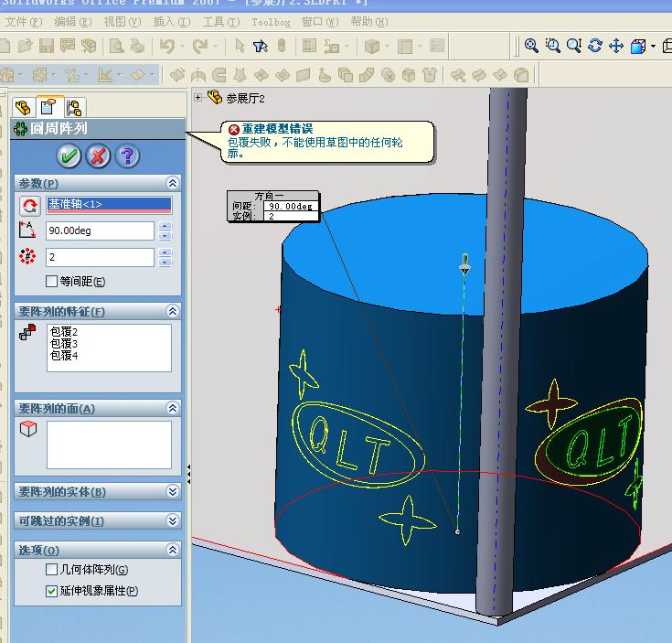Collapse the 选项(O) section
This screenshot has height=643, width=672.
(172, 550)
